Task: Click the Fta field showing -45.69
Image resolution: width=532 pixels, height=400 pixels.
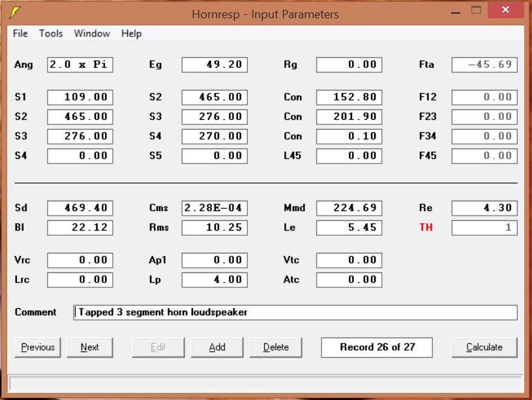Action: coord(484,64)
